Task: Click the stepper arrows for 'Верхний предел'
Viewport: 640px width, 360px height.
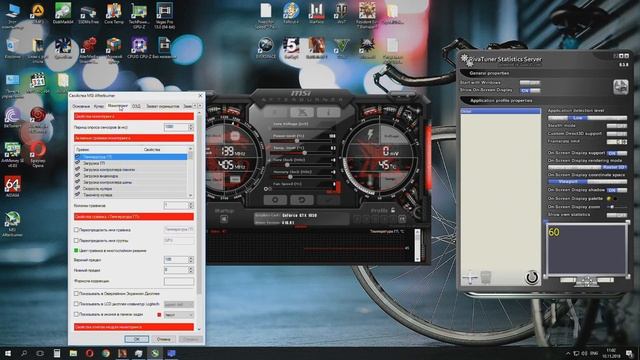Action: coord(191,260)
